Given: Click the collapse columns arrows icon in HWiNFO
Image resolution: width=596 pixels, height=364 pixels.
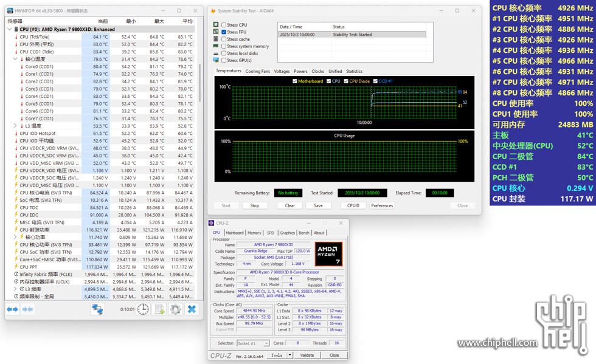Looking at the screenshot, I should coord(27,309).
